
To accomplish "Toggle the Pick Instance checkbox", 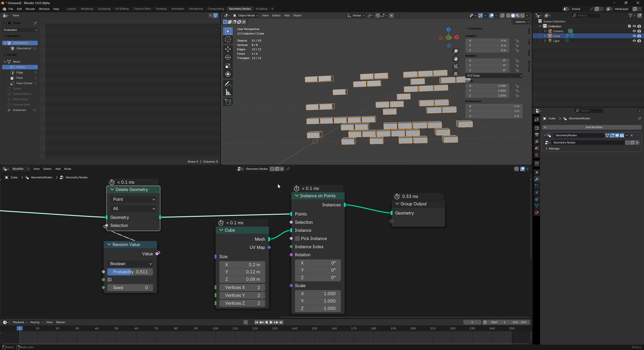I will [x=297, y=239].
